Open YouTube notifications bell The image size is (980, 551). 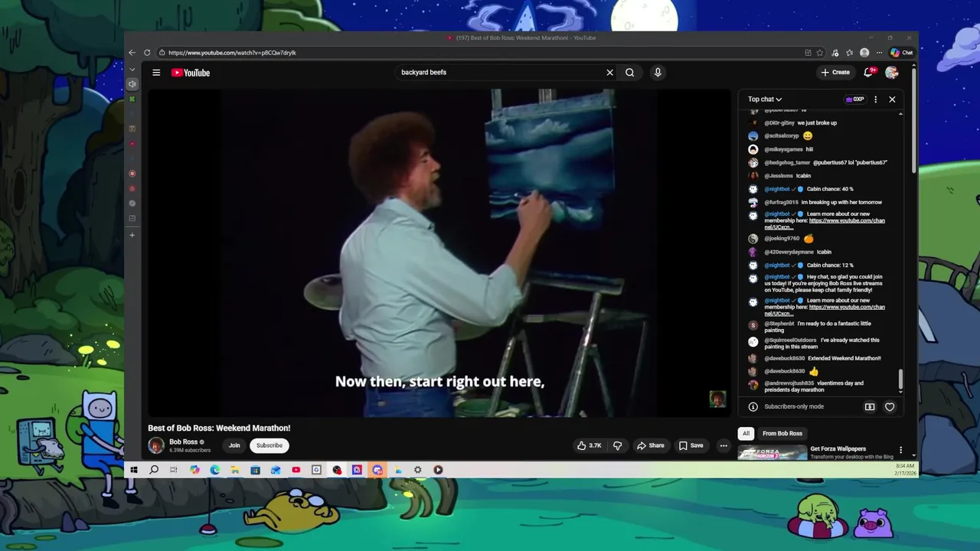tap(868, 72)
